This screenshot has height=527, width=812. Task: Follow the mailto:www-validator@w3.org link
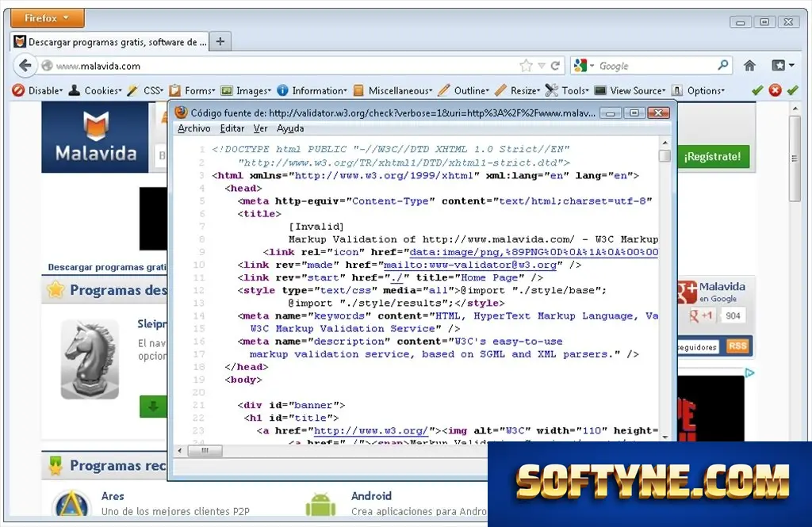pyautogui.click(x=470, y=265)
